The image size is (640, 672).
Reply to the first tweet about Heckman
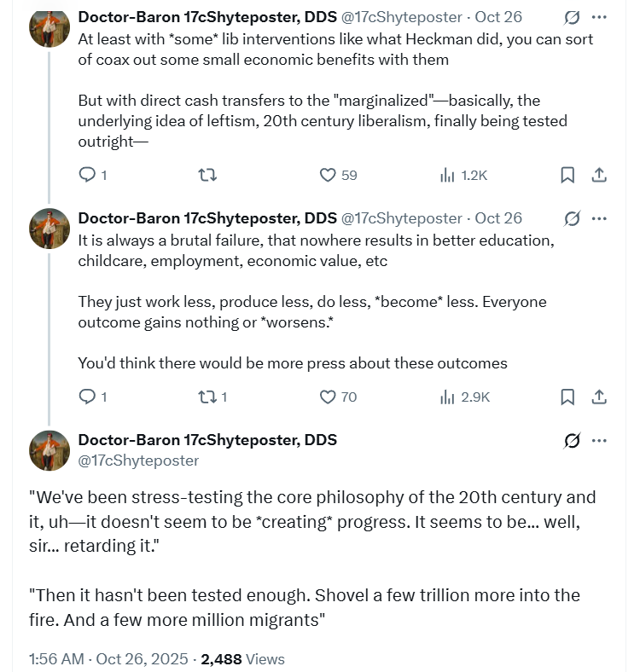coord(87,175)
